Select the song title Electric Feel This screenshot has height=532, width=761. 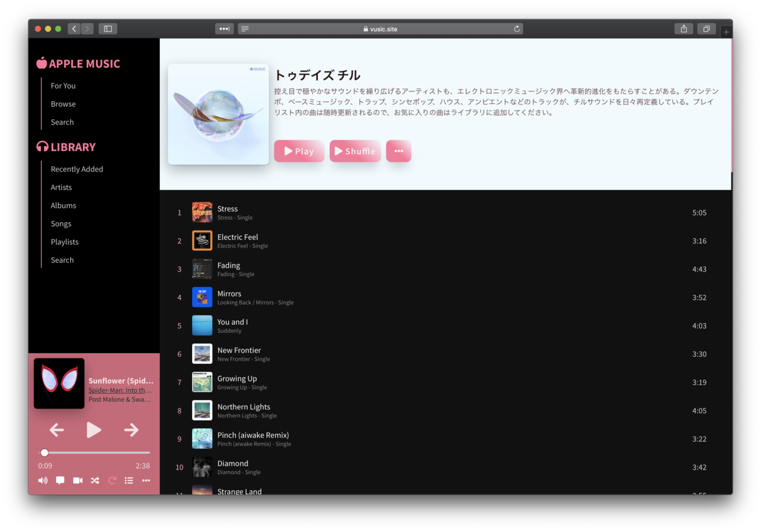coord(238,238)
